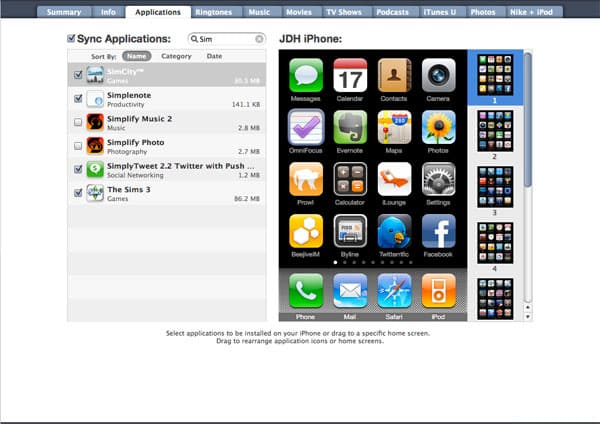Sort applications by Name

137,56
